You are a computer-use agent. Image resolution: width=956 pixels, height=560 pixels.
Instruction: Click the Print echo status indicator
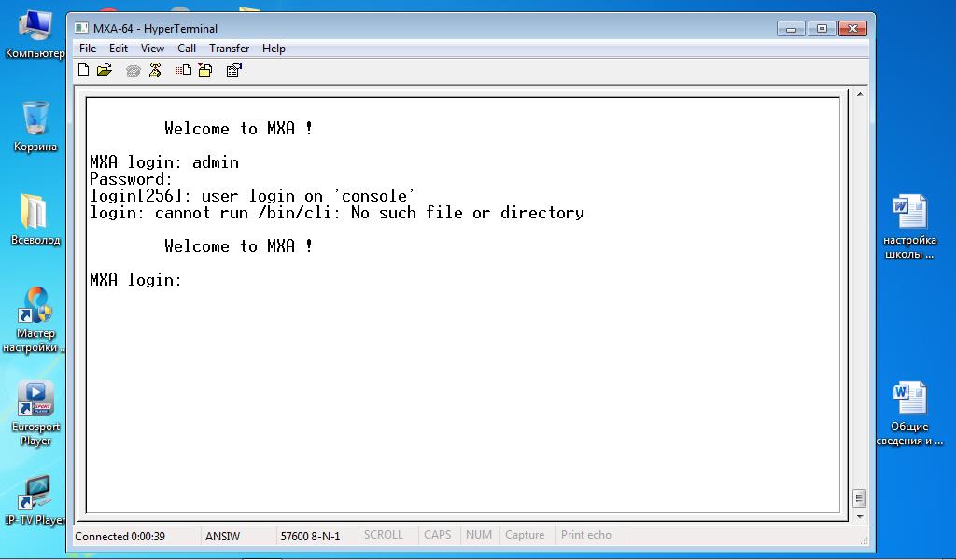586,535
